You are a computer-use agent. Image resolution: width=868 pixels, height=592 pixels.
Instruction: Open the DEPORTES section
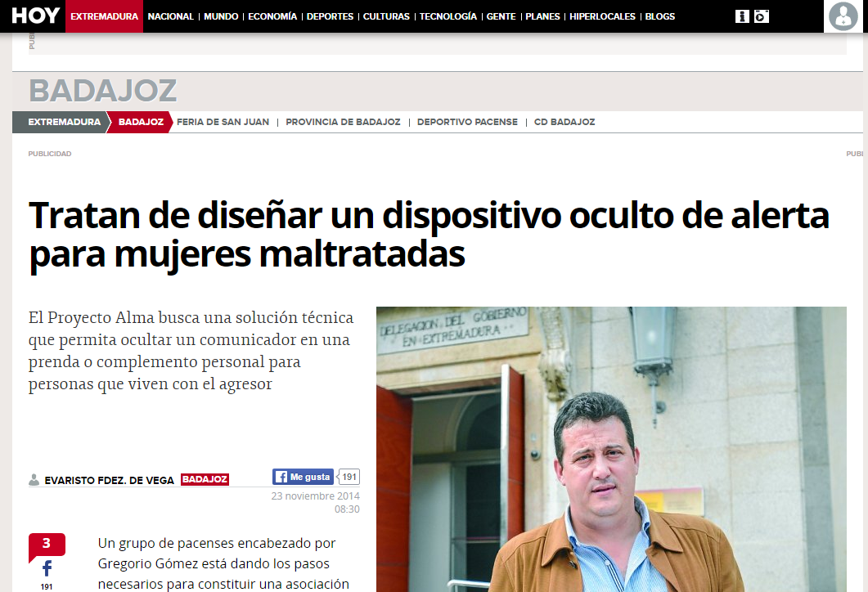point(330,16)
